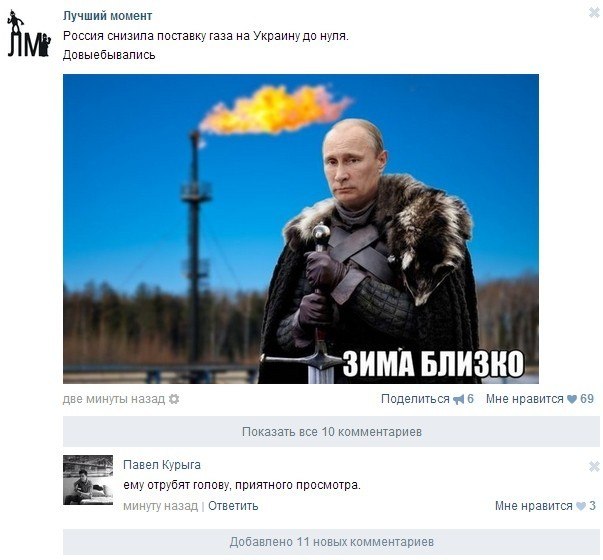
Task: Expand Показать все 10 комментариев
Action: 331,432
